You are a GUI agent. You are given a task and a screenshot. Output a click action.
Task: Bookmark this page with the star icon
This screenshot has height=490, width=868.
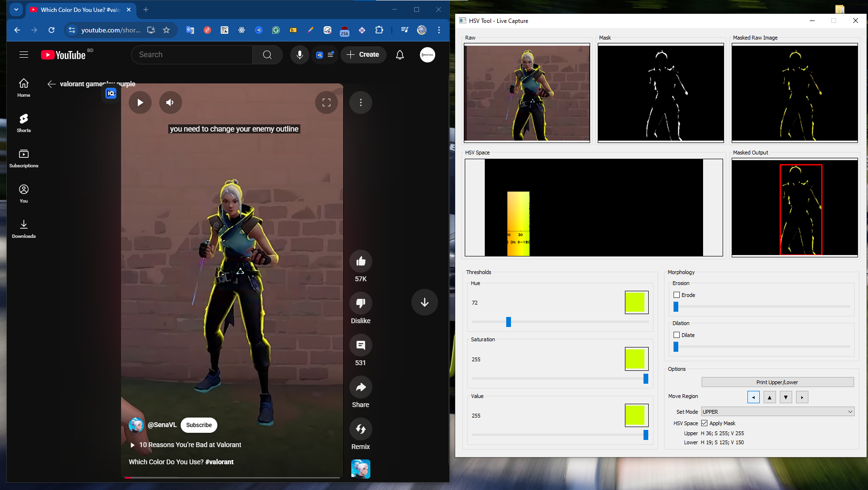[x=166, y=30]
